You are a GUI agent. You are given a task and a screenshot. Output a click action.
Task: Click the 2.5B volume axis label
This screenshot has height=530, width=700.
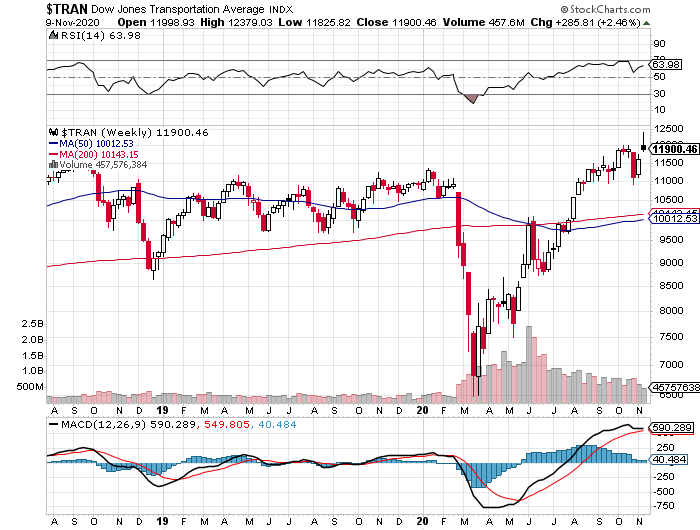click(x=32, y=324)
